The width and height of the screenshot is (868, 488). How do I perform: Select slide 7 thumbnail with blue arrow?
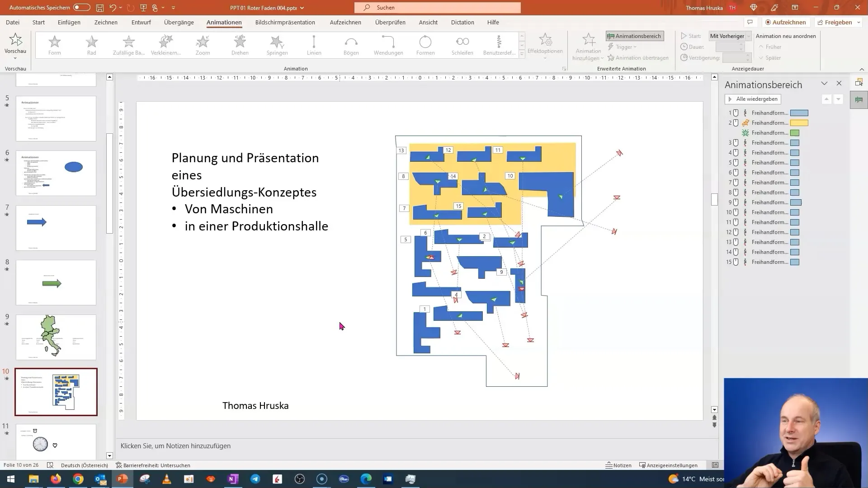[56, 228]
